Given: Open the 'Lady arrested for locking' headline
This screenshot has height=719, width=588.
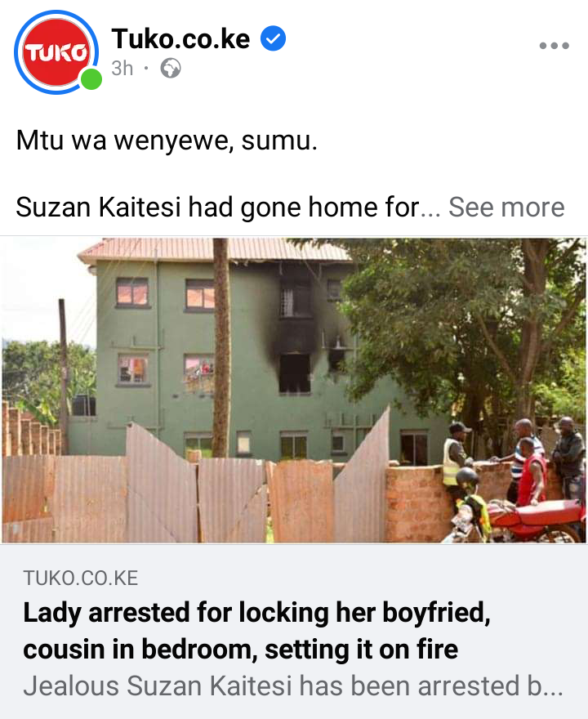Looking at the screenshot, I should (256, 631).
